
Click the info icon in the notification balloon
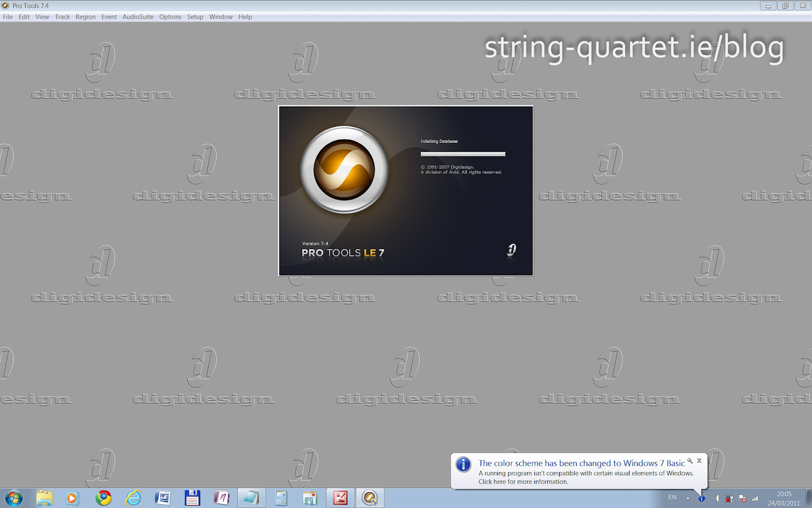463,465
